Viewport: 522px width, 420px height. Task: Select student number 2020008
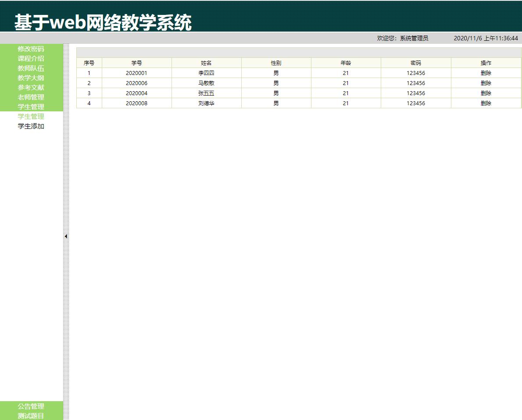(x=136, y=103)
